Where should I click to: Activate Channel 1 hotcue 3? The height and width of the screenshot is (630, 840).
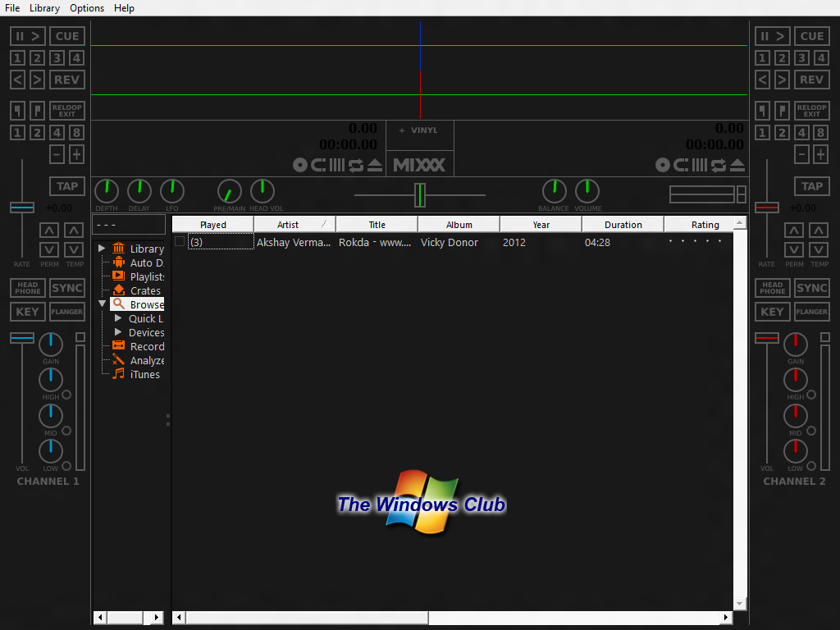click(x=57, y=58)
